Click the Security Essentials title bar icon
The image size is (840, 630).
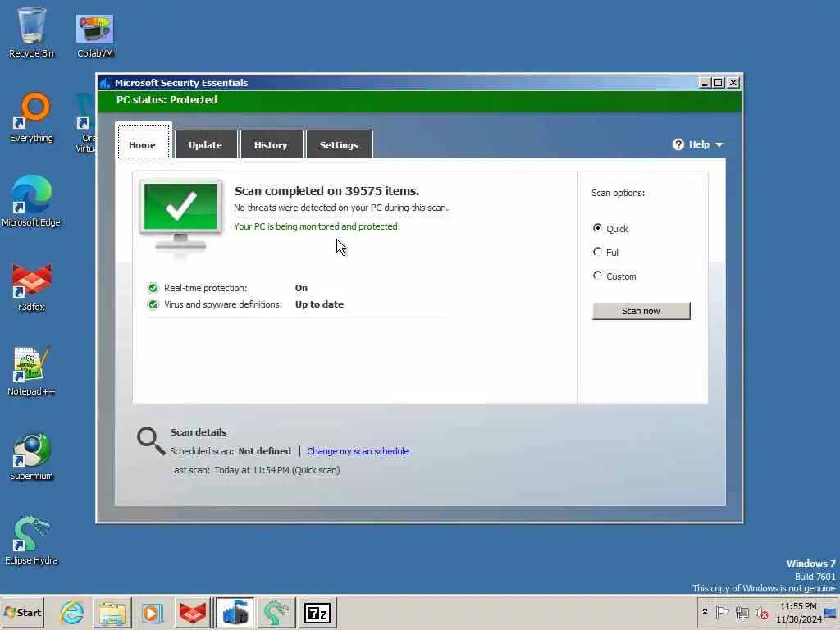(105, 83)
